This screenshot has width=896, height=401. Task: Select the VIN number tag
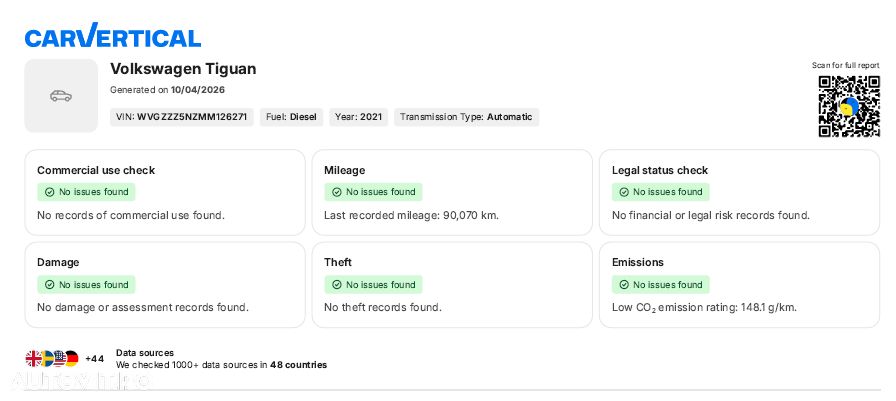182,117
